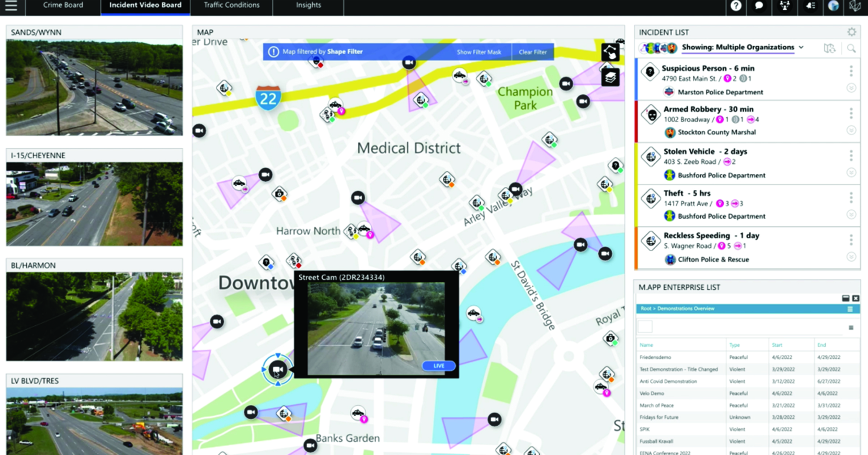This screenshot has height=455, width=868.
Task: Click the map sync icon in Incident List
Action: point(829,49)
